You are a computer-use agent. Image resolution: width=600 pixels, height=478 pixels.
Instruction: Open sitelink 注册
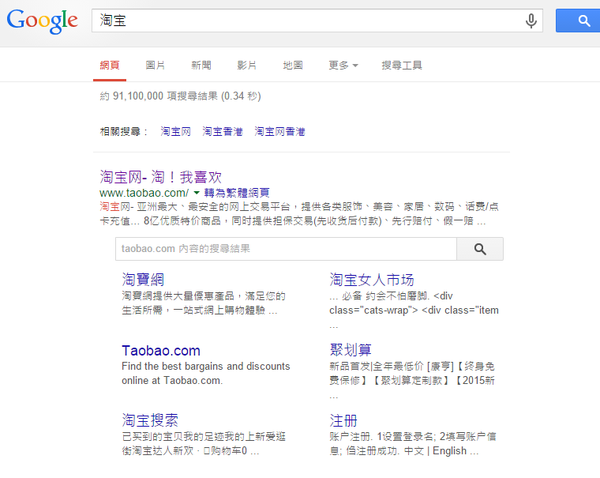[x=343, y=421]
